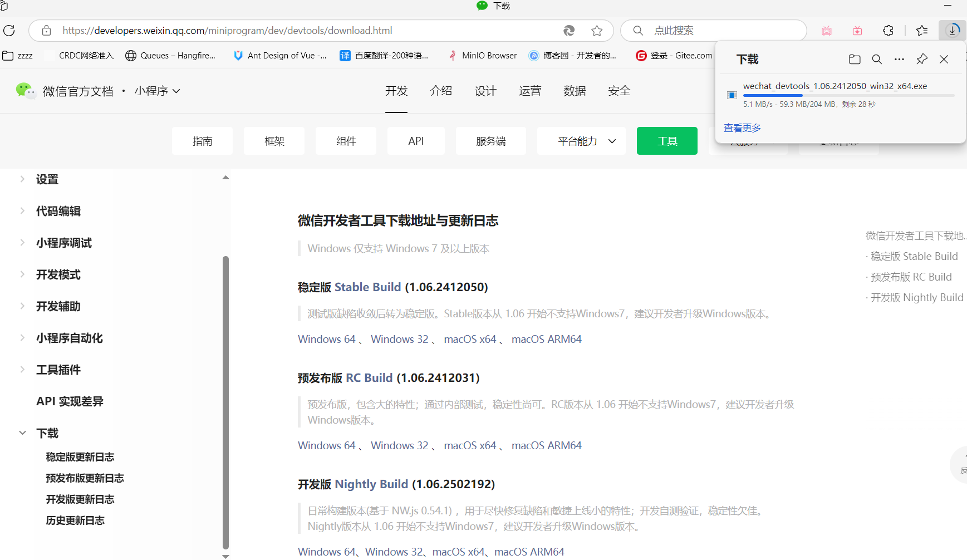Pin the download panel
Viewport: 967px width, 560px height.
(x=922, y=59)
